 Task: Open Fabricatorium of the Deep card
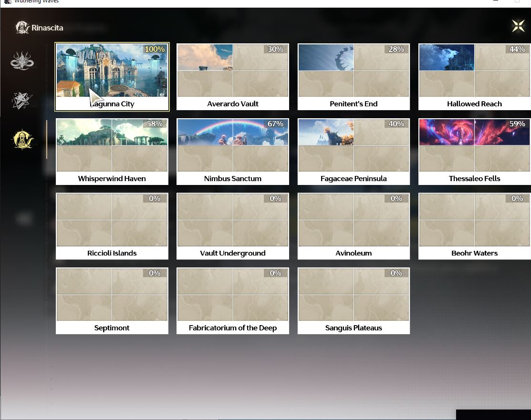(x=233, y=301)
